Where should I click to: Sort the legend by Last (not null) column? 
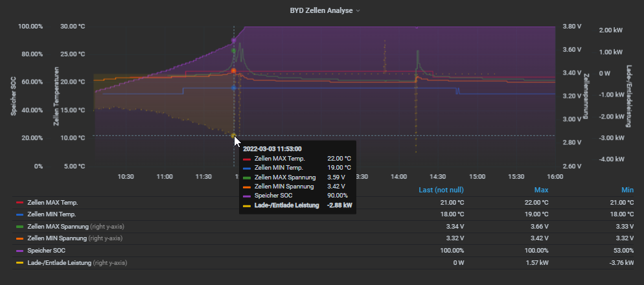click(x=441, y=190)
